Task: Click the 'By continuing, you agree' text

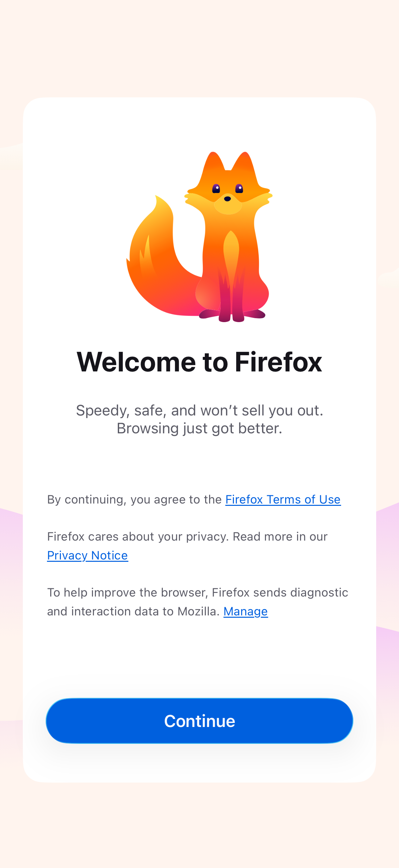Action: coord(134,499)
